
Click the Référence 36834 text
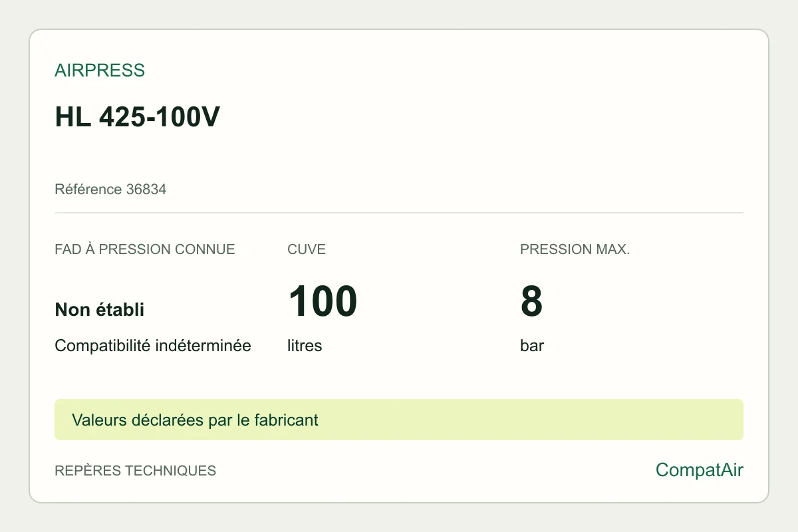(110, 190)
